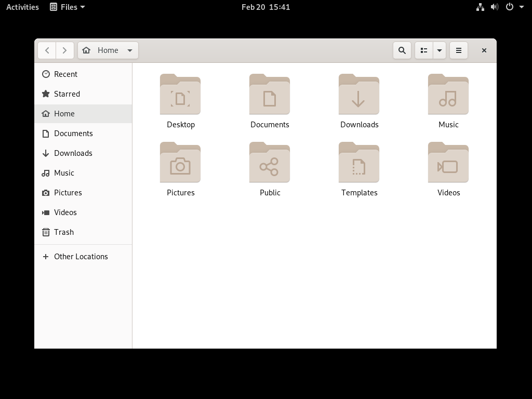Click the Desktop folder name label
Screen dimensions: 532x399
point(181,125)
